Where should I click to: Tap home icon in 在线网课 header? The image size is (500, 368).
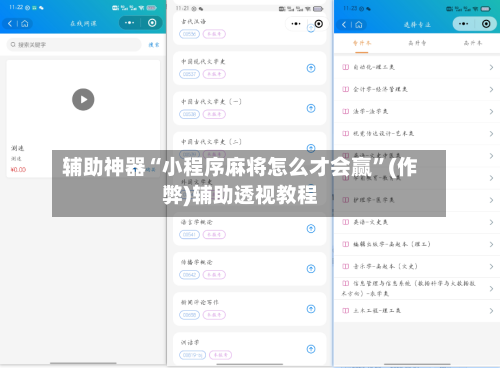[25, 23]
